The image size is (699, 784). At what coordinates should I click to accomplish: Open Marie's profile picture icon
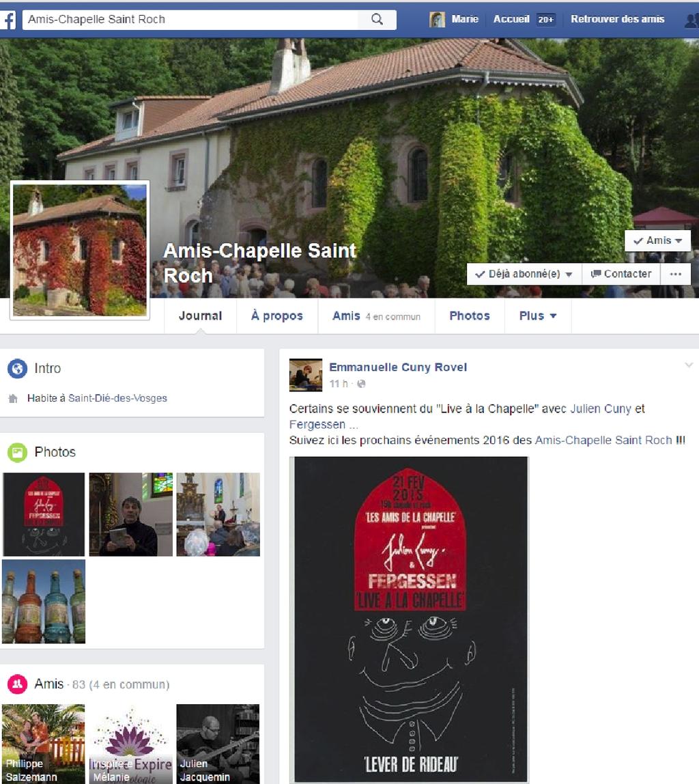437,20
